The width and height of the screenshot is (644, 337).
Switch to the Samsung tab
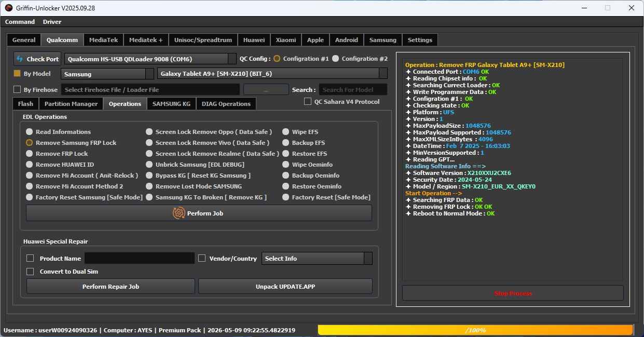(x=383, y=40)
